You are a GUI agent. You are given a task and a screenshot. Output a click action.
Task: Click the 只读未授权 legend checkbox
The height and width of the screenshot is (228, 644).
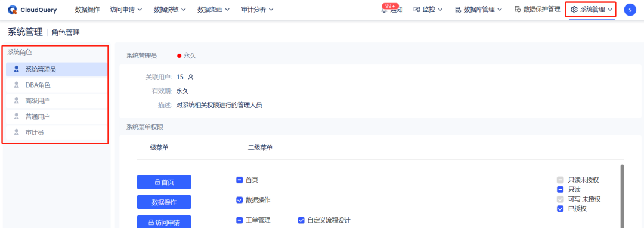(x=560, y=180)
